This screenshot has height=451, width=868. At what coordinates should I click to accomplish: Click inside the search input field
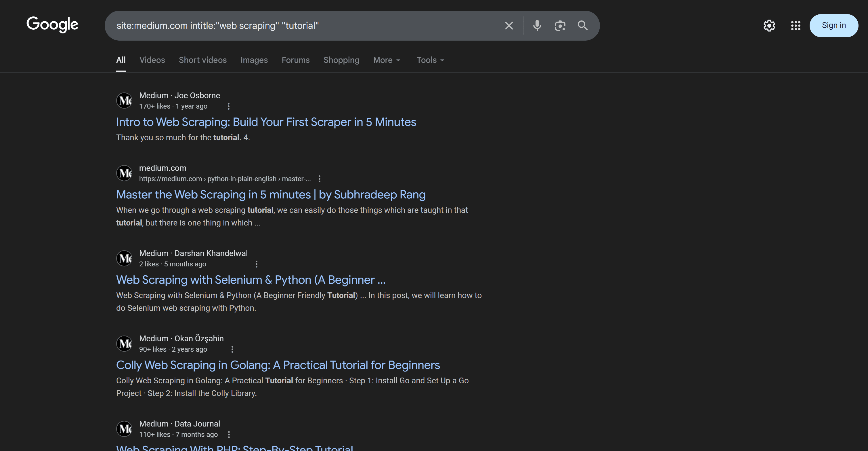click(x=303, y=25)
